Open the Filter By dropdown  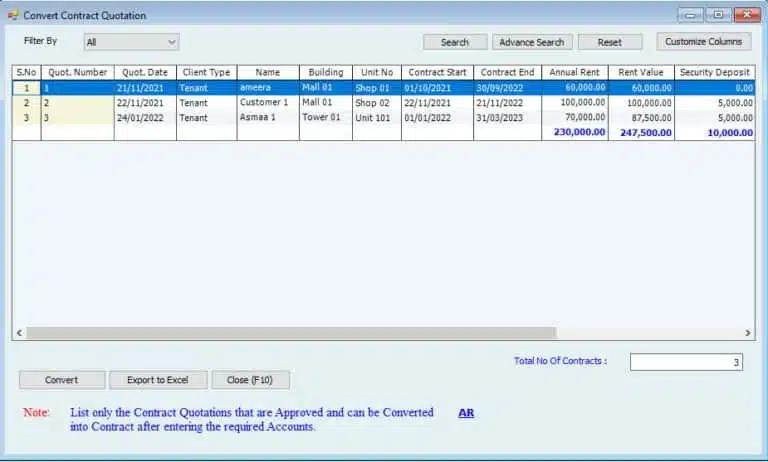point(131,42)
